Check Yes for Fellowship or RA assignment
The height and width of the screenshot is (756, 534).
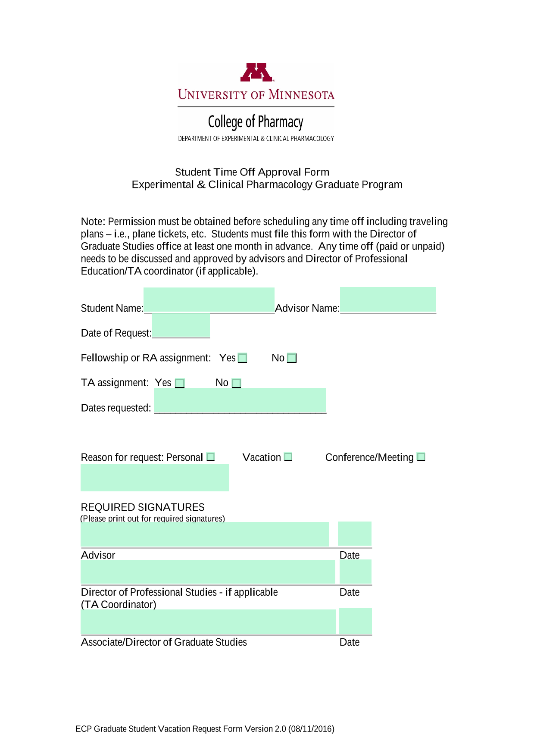[243, 358]
